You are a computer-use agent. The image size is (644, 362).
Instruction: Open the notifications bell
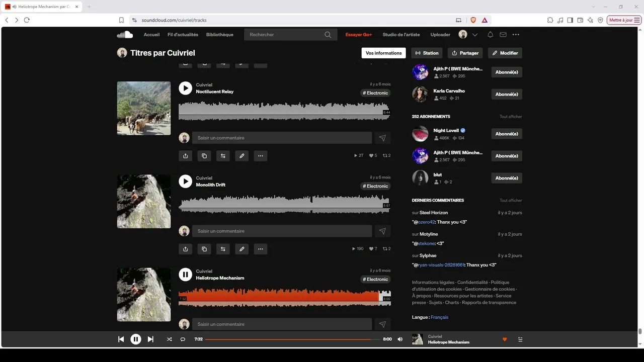pyautogui.click(x=490, y=35)
